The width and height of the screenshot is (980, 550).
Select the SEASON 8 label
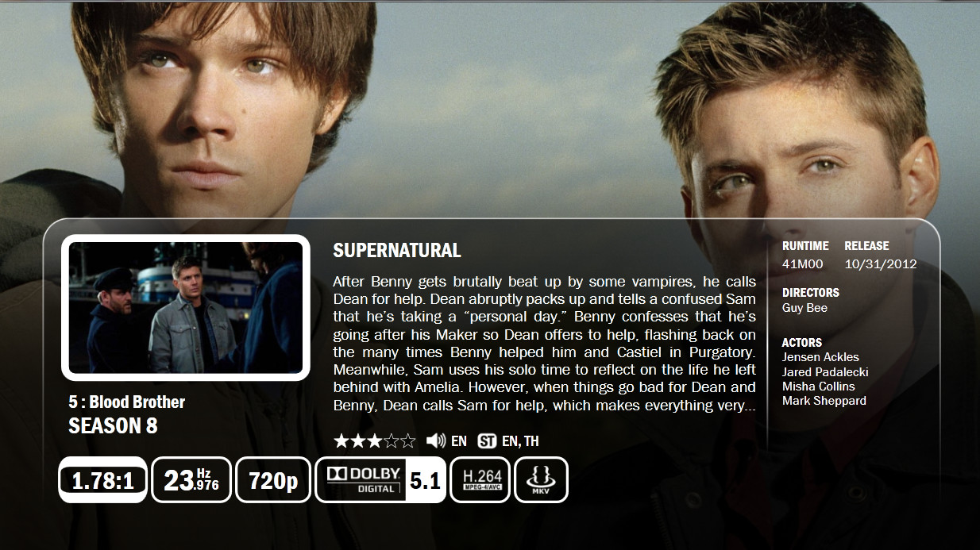click(x=113, y=426)
